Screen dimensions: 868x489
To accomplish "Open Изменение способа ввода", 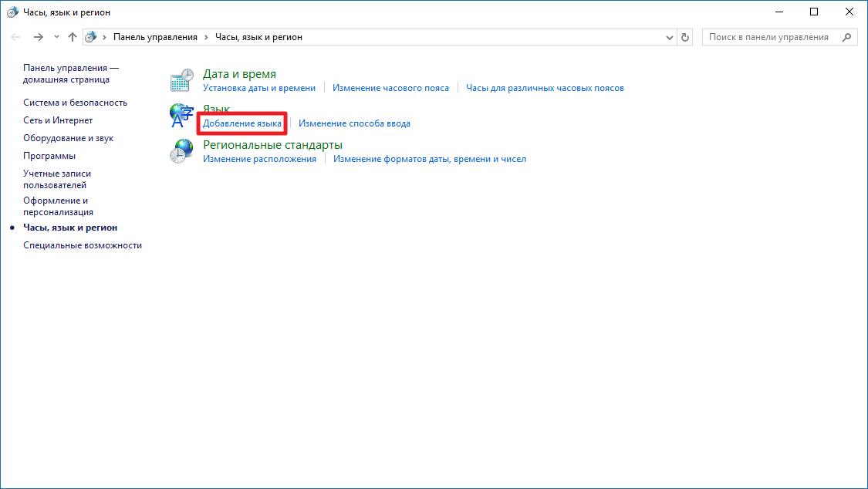I will click(354, 123).
